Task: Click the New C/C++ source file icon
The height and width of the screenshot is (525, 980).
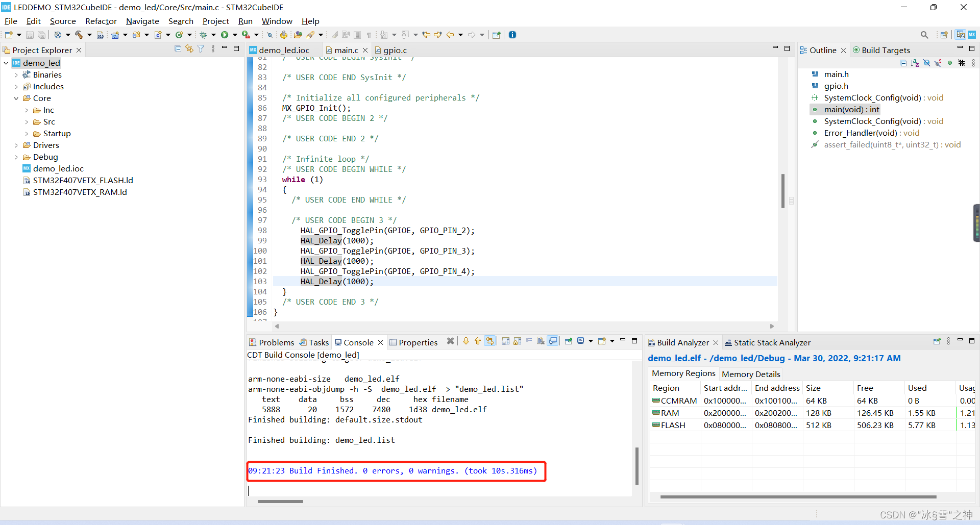Action: click(x=158, y=35)
